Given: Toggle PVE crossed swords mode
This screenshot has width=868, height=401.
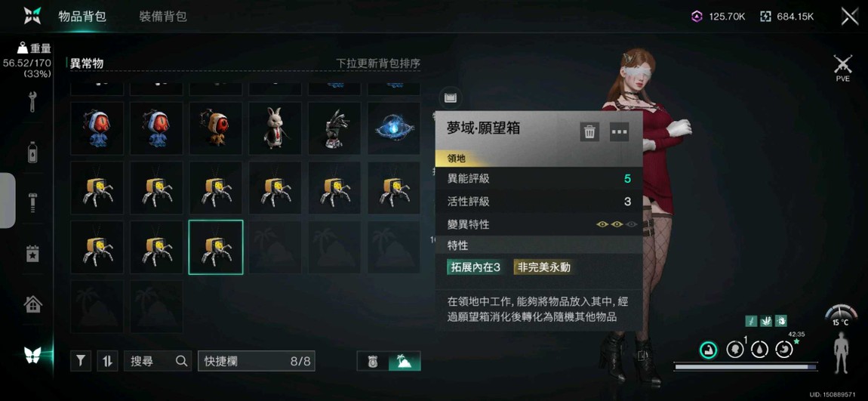Looking at the screenshot, I should 842,68.
